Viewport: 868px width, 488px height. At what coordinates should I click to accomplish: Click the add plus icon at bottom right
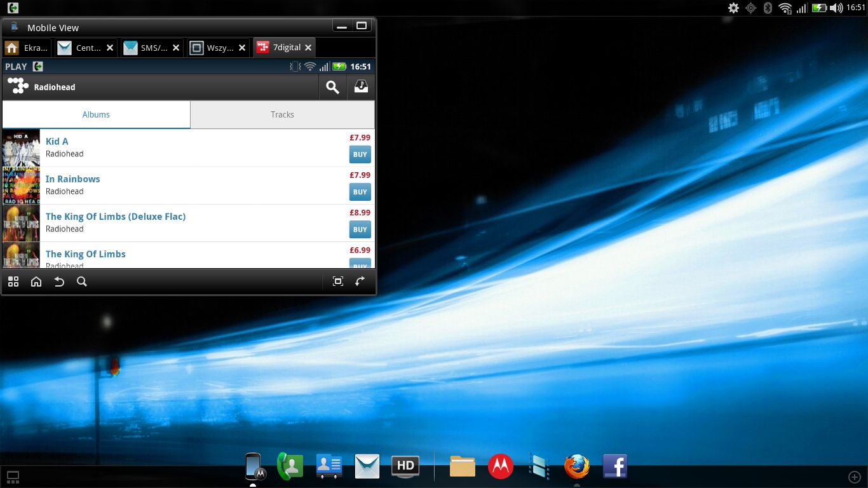click(855, 477)
